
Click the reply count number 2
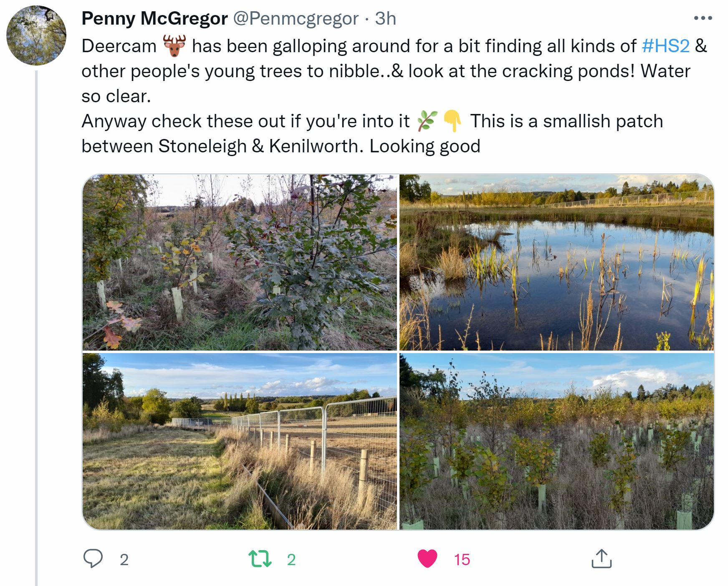(124, 560)
